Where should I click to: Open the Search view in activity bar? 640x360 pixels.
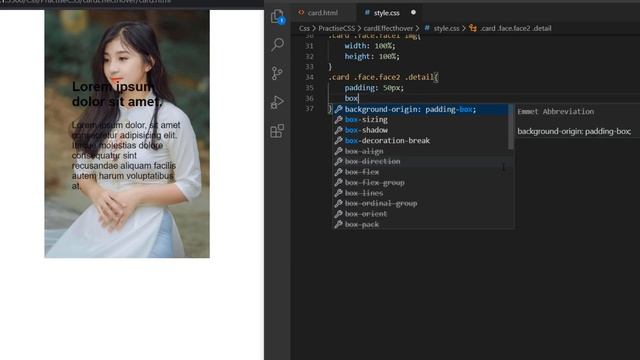pos(278,44)
